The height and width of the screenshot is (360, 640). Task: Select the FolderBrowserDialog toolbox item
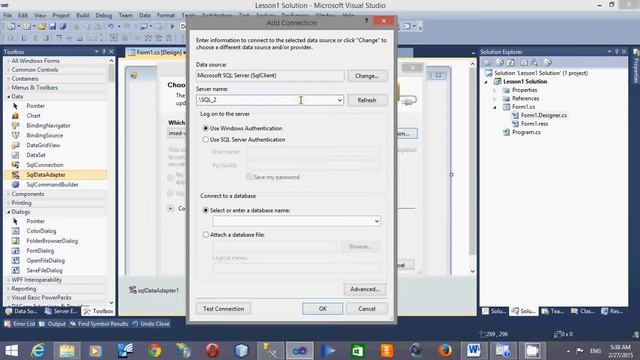(x=52, y=241)
